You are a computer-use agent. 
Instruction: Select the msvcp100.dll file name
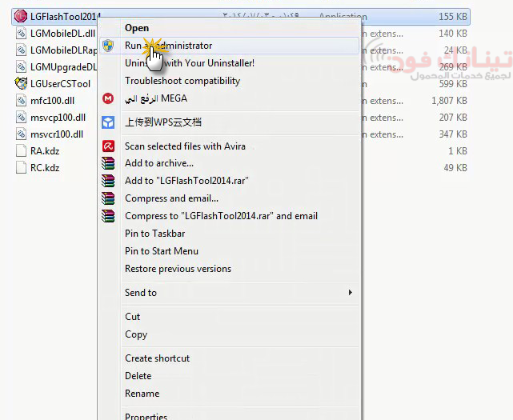(x=58, y=118)
